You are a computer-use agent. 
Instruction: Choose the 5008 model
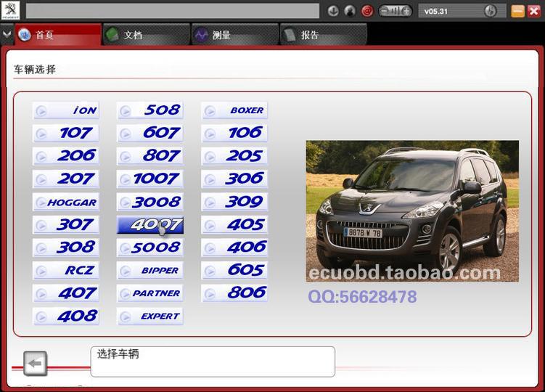tap(150, 248)
